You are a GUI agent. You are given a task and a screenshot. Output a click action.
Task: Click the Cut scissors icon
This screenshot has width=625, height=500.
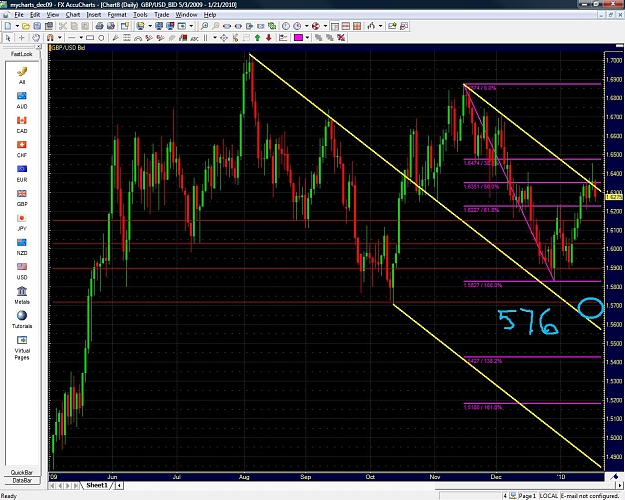pos(63,26)
